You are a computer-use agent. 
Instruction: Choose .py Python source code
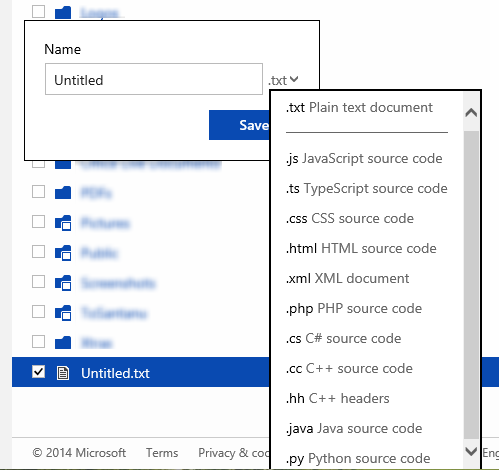[x=358, y=459]
